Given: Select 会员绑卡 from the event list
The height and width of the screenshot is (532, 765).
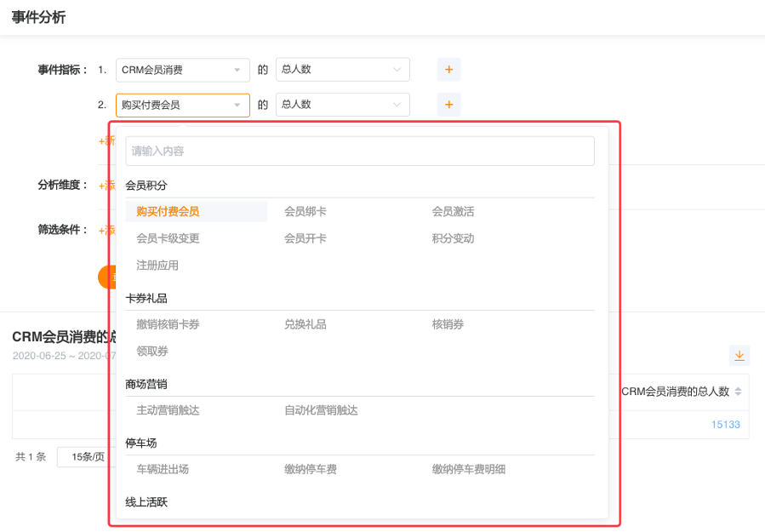Looking at the screenshot, I should [x=305, y=211].
